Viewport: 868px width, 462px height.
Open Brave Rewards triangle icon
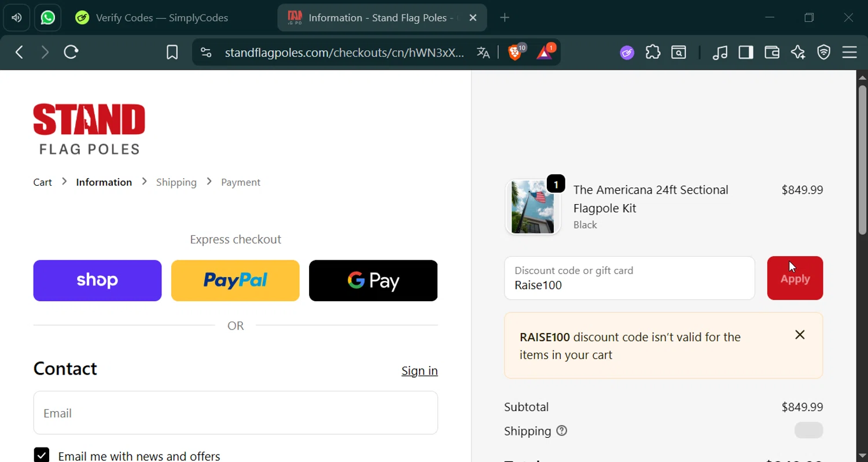coord(545,53)
